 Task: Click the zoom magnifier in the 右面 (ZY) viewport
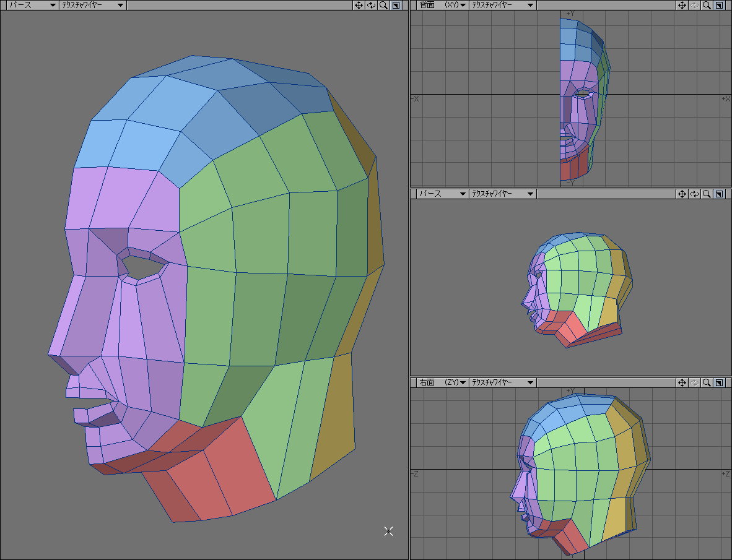click(707, 382)
